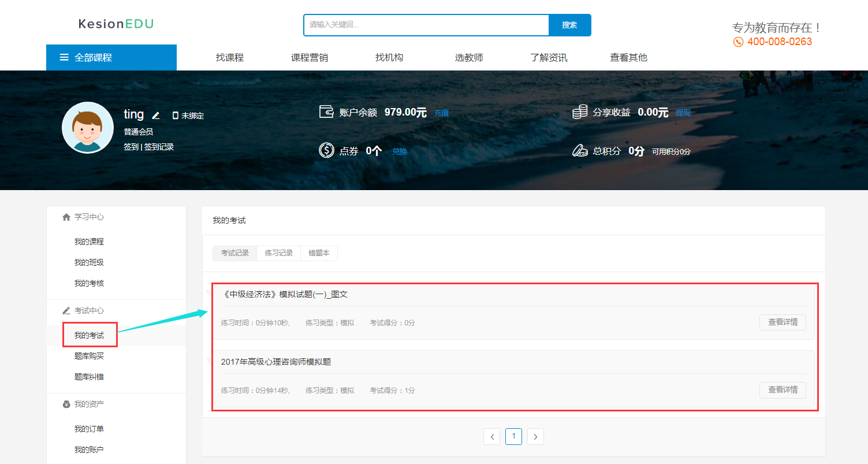Click the pencil edit icon beside ting
The width and height of the screenshot is (868, 464).
click(x=156, y=116)
